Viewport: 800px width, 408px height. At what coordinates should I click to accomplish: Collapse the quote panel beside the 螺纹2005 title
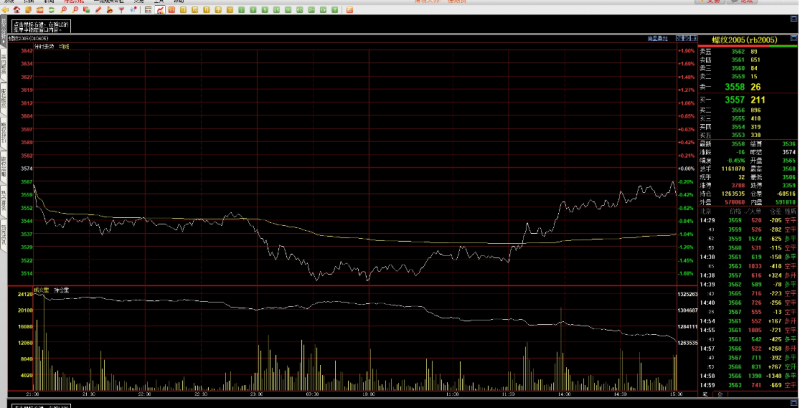pos(795,38)
